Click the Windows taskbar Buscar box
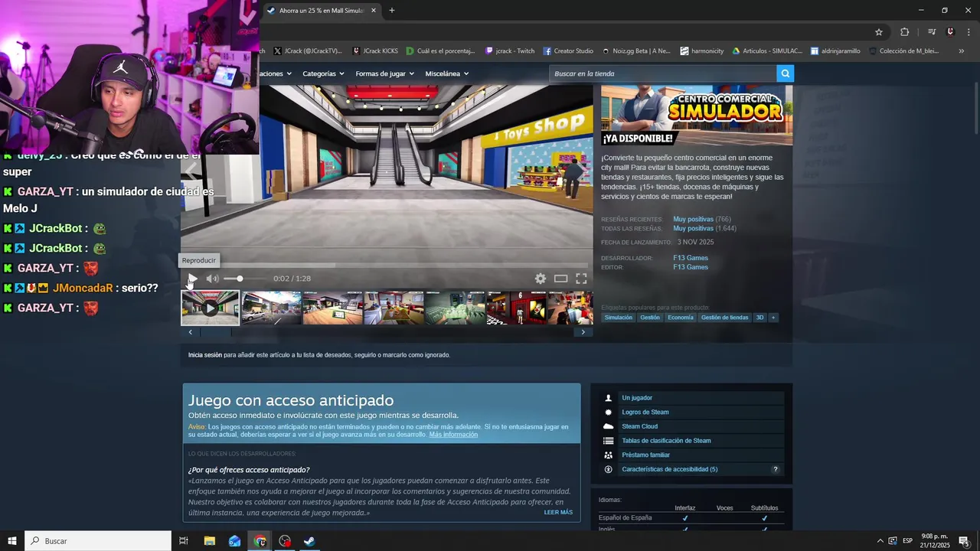This screenshot has height=551, width=980. pos(98,541)
